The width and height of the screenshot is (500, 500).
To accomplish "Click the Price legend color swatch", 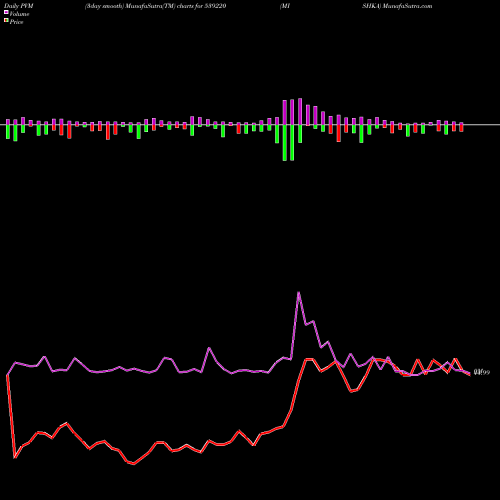I will [6, 20].
